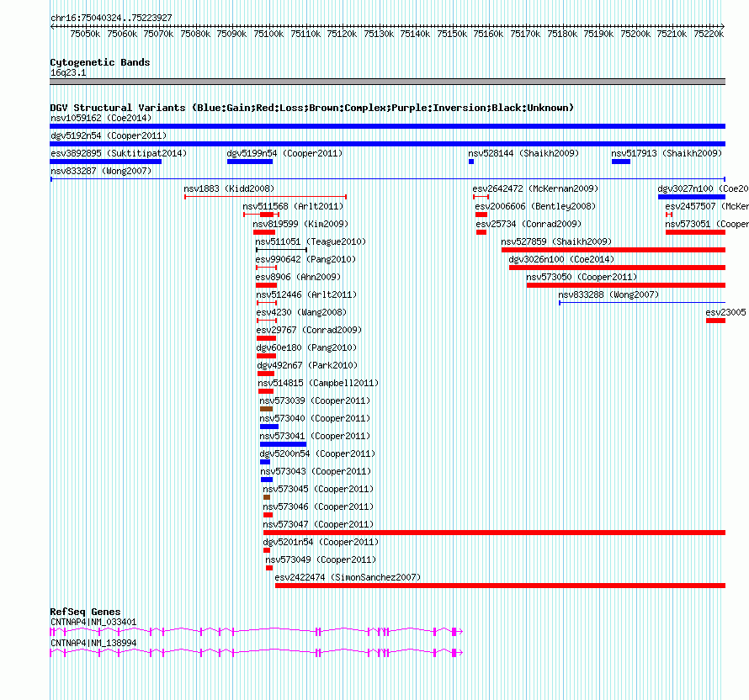Image resolution: width=749 pixels, height=700 pixels.
Task: Select the blue bar under esv3892895
Action: point(105,162)
